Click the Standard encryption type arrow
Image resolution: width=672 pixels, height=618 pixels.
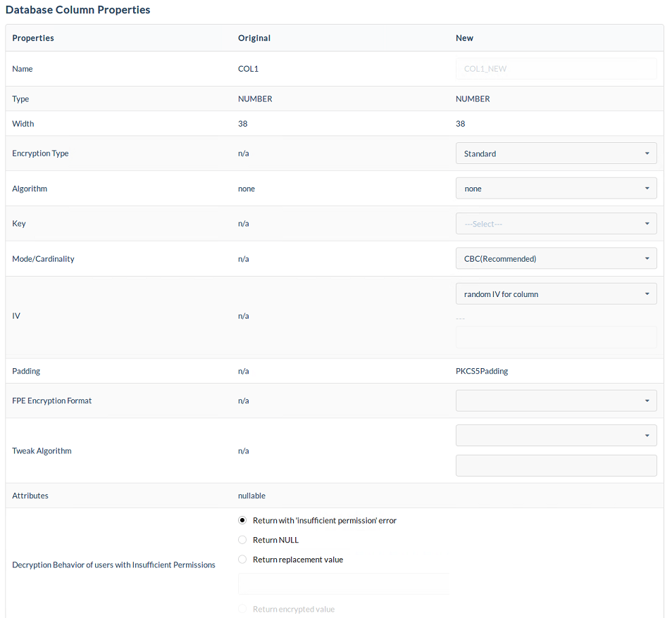pos(647,153)
